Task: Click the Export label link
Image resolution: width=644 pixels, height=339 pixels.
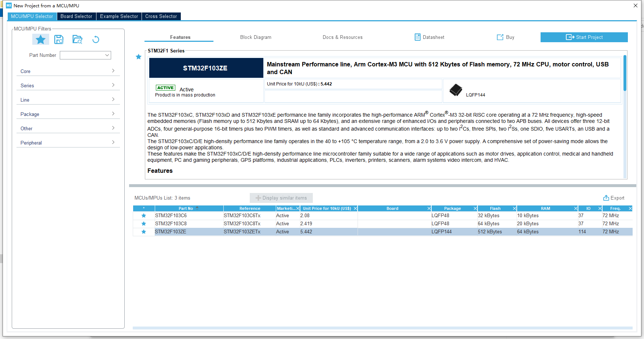Action: (617, 198)
